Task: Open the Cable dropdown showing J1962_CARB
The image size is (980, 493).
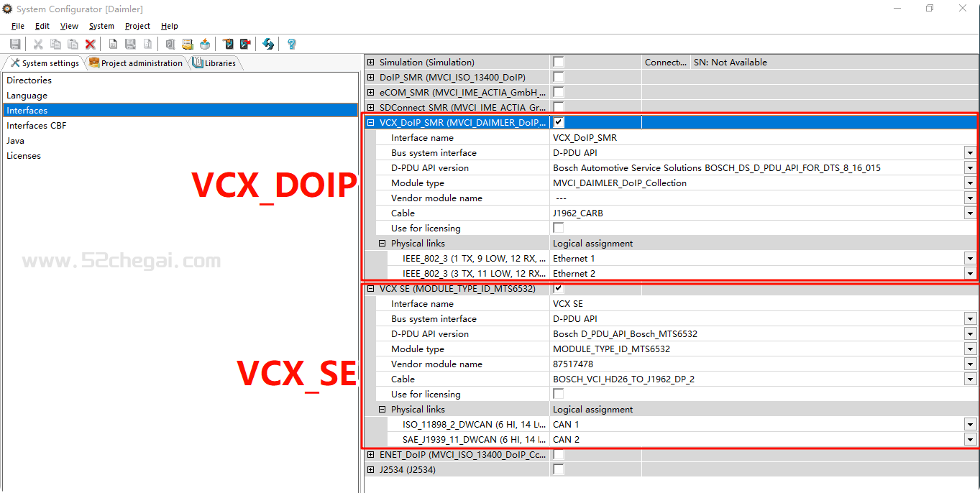Action: (970, 213)
